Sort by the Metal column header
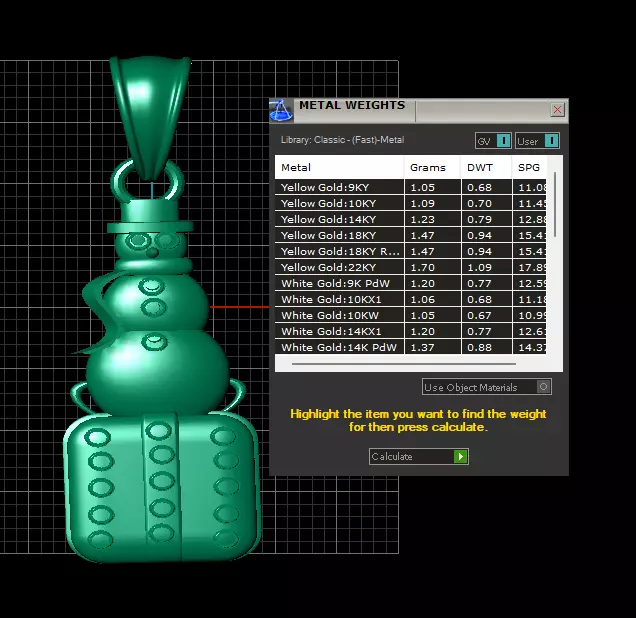The height and width of the screenshot is (618, 636). point(339,167)
